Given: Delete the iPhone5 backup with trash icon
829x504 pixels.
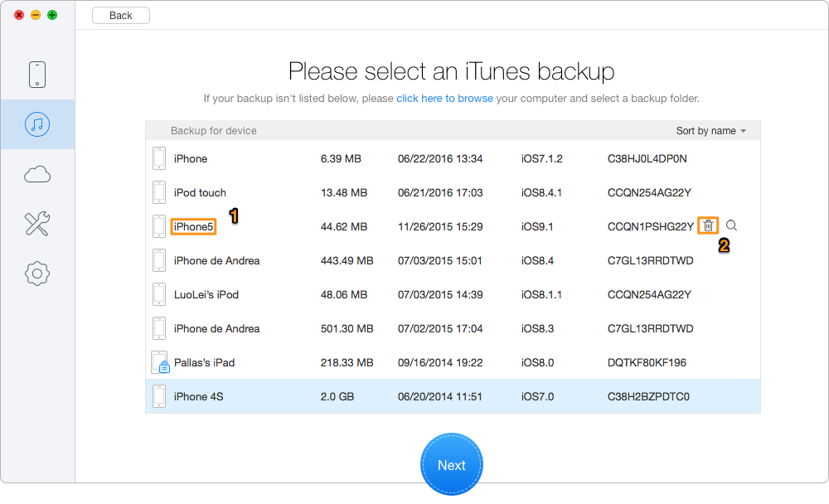Looking at the screenshot, I should tap(708, 225).
